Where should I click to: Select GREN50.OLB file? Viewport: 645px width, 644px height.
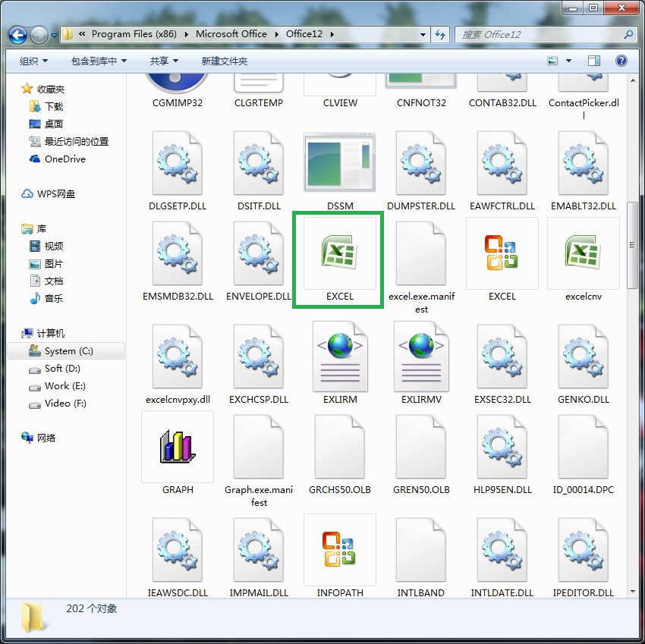[x=421, y=454]
